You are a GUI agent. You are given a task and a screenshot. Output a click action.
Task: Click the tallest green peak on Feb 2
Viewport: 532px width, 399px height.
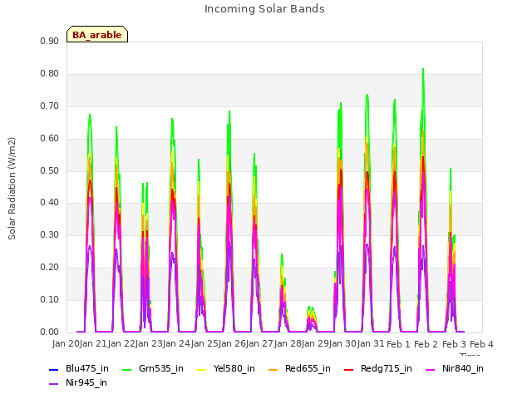(423, 69)
